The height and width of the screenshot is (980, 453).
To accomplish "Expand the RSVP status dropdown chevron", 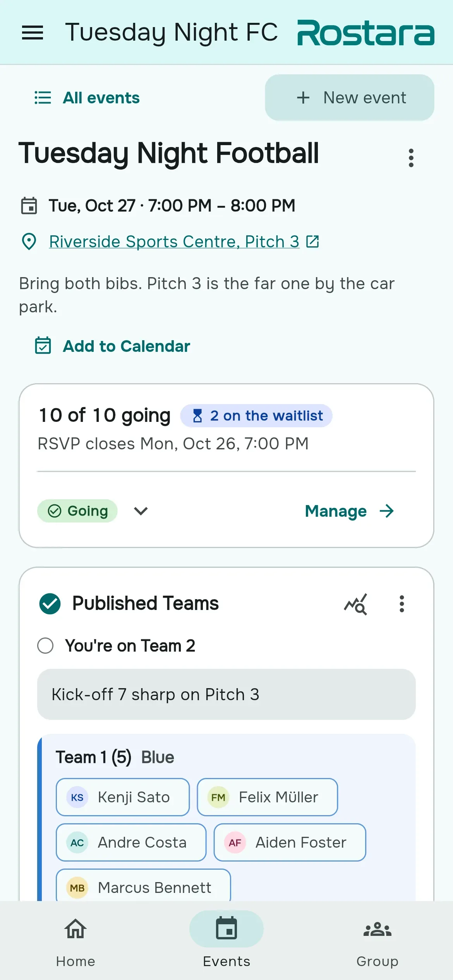I will pos(141,511).
